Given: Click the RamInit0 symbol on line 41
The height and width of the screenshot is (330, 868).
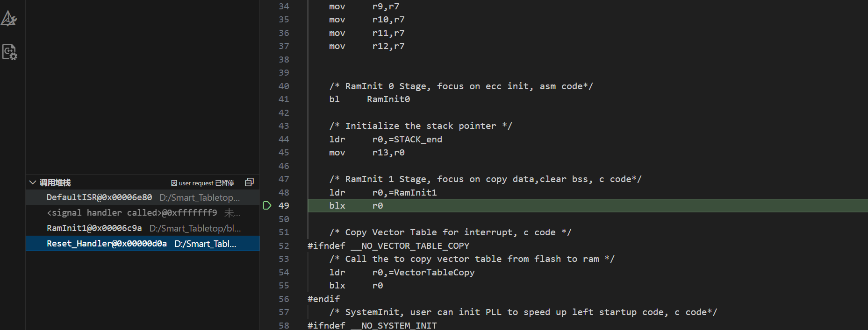Looking at the screenshot, I should 388,99.
